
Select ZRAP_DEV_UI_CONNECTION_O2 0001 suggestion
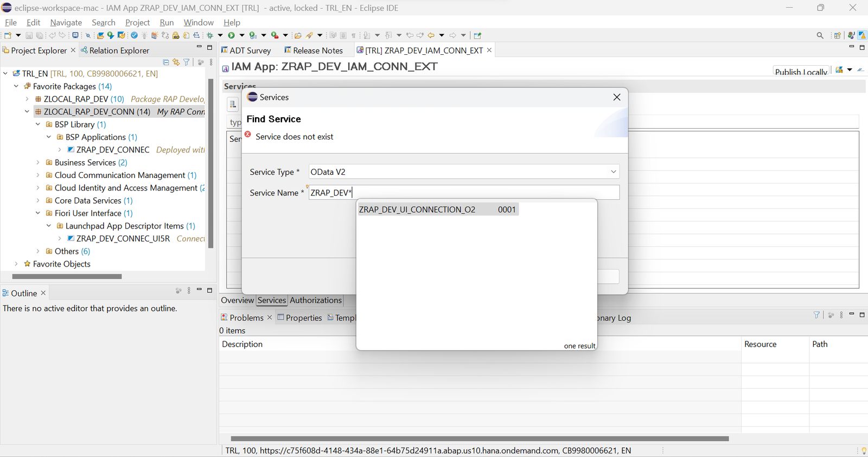(438, 210)
